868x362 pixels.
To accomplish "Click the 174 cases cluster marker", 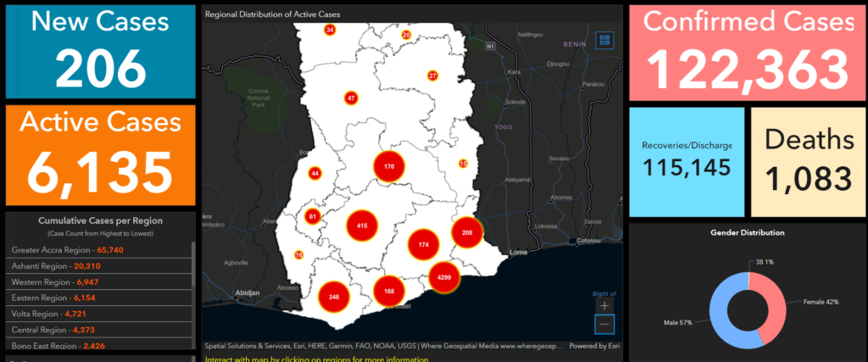I will pyautogui.click(x=424, y=245).
